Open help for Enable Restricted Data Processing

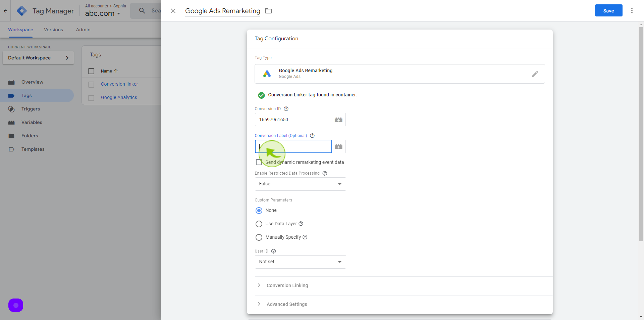click(325, 173)
